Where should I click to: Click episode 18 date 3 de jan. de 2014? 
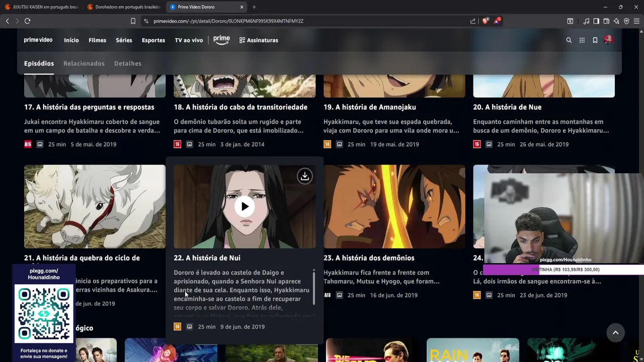click(x=242, y=144)
